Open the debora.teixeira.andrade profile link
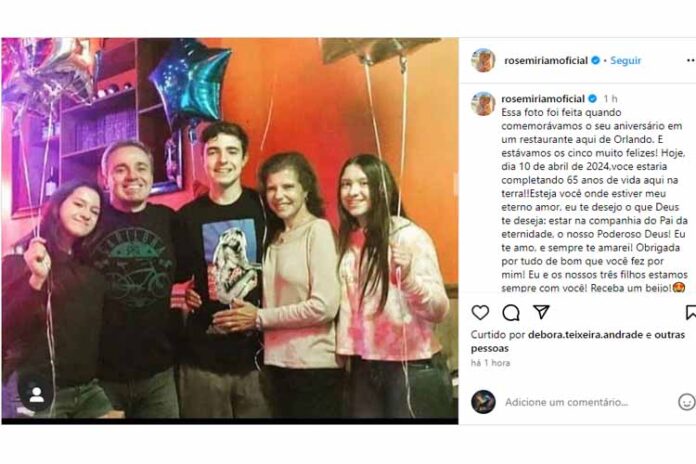Viewport: 696px width, 464px height. [x=585, y=335]
